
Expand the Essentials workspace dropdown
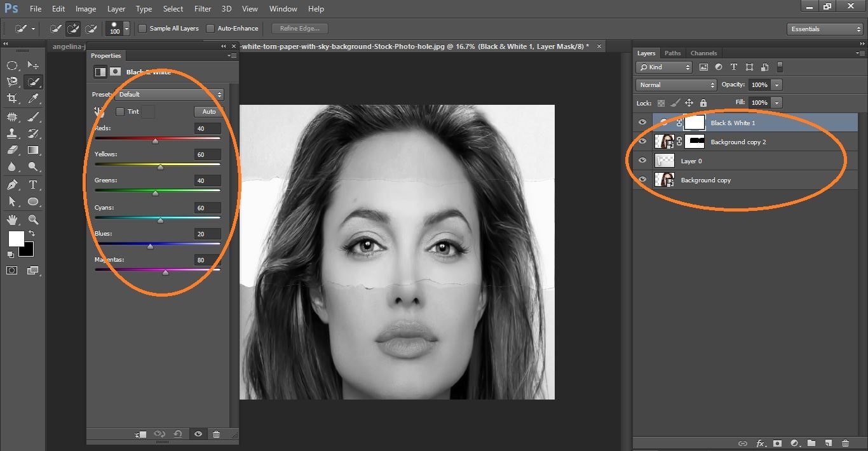[x=824, y=29]
